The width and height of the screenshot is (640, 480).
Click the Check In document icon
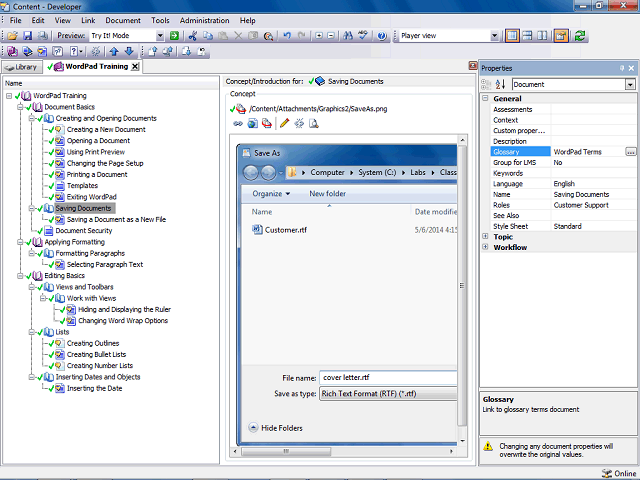coord(153,51)
